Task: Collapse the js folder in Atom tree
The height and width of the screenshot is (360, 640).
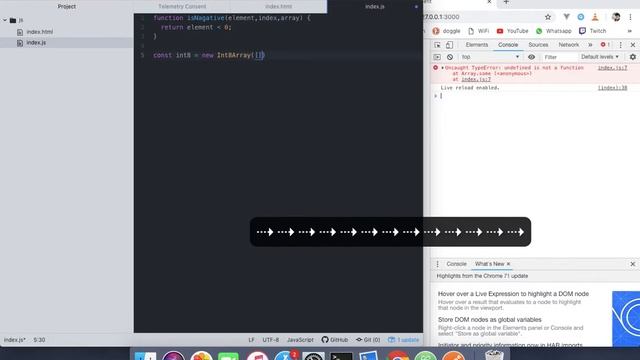Action: tap(5, 20)
